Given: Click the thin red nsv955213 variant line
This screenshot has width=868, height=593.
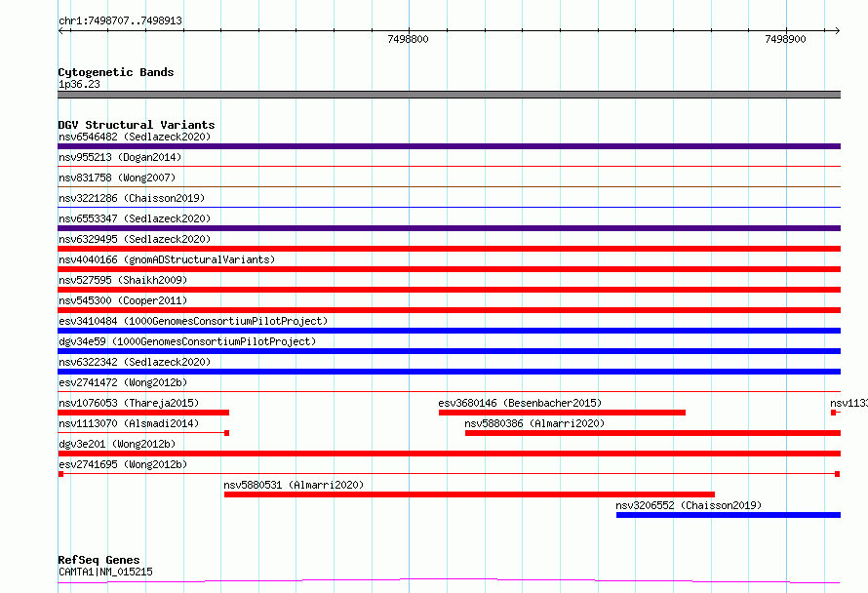Looking at the screenshot, I should pos(449,166).
